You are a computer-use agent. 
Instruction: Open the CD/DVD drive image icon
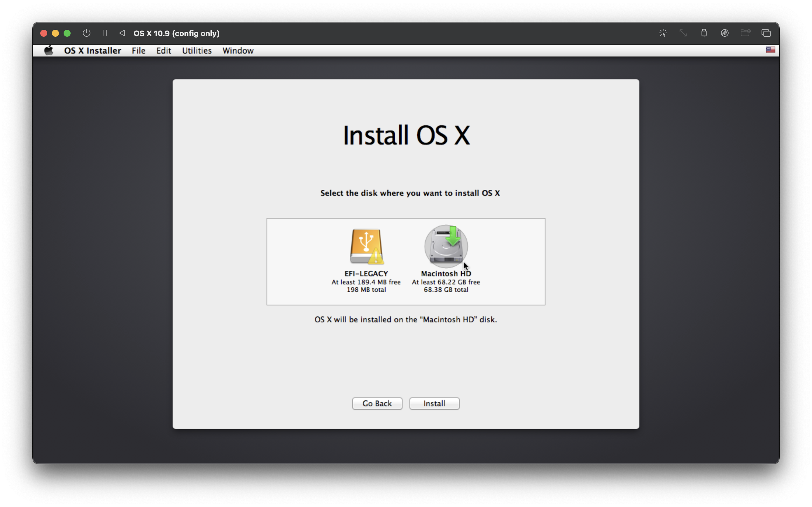[x=725, y=33]
